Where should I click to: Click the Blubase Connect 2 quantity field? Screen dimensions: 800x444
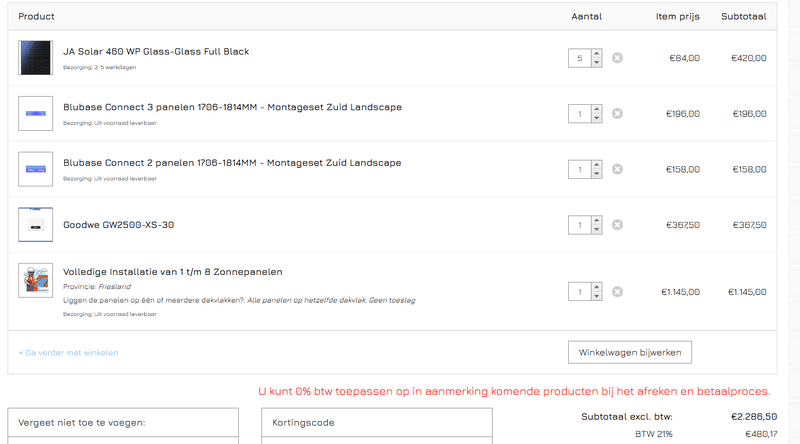pos(580,169)
